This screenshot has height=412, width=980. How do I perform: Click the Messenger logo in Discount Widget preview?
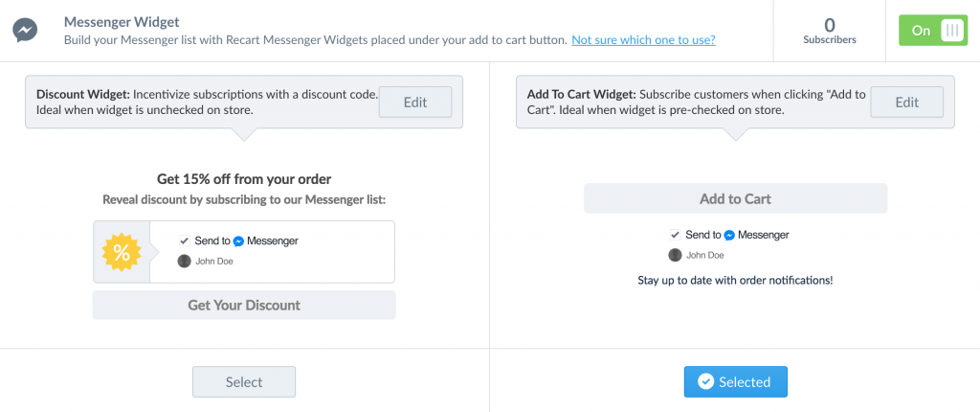[238, 241]
